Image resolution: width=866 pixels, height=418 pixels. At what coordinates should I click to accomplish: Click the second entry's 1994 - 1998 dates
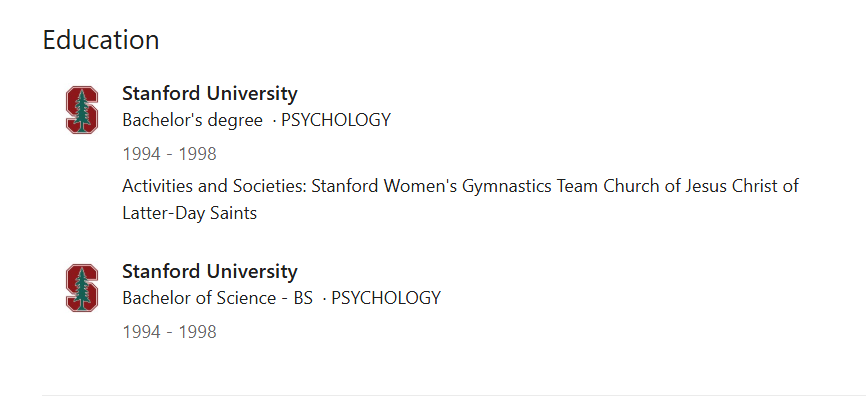click(170, 332)
